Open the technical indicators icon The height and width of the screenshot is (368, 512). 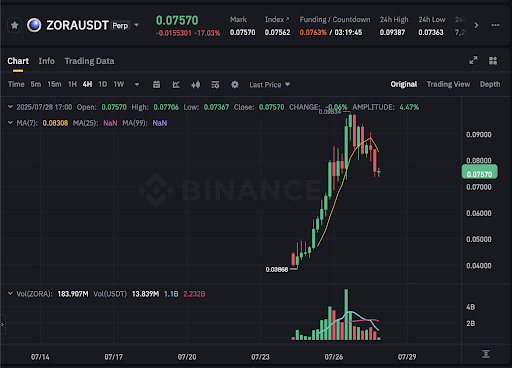tap(176, 85)
